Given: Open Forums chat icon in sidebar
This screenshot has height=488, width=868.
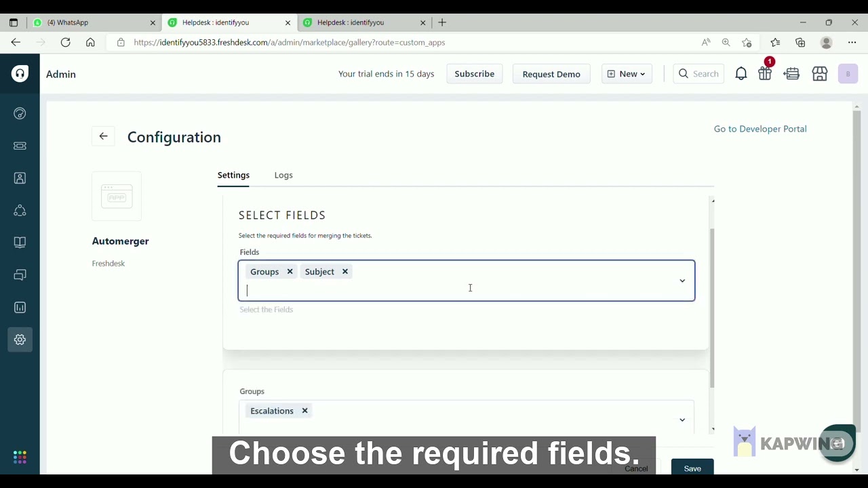Looking at the screenshot, I should (x=20, y=275).
